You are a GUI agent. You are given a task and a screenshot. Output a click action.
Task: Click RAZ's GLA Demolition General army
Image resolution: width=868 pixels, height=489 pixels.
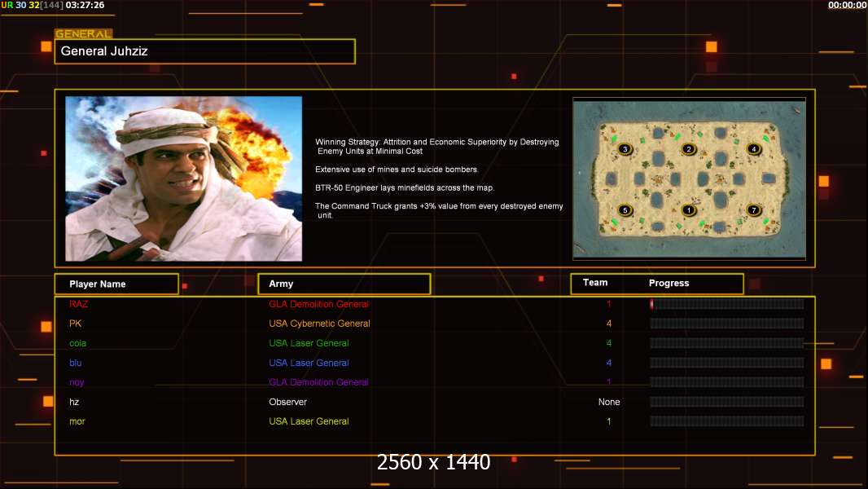319,304
